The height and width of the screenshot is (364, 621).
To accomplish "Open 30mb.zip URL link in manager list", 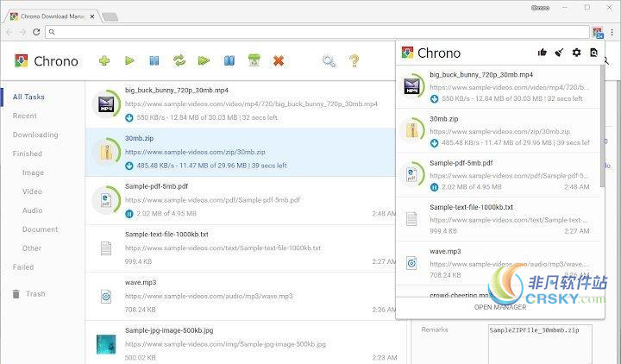I will pos(195,152).
